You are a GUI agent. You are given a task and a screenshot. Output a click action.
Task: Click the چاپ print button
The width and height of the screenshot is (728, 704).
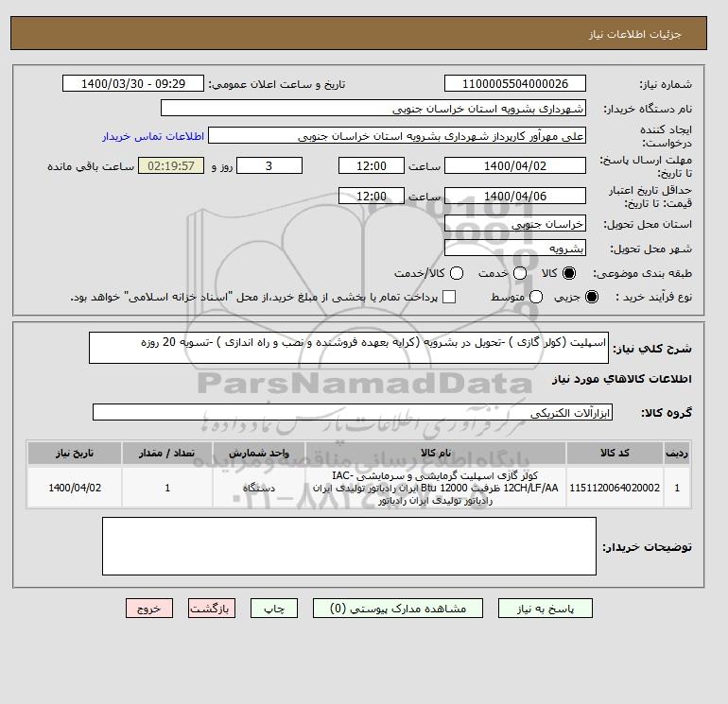coord(274,608)
